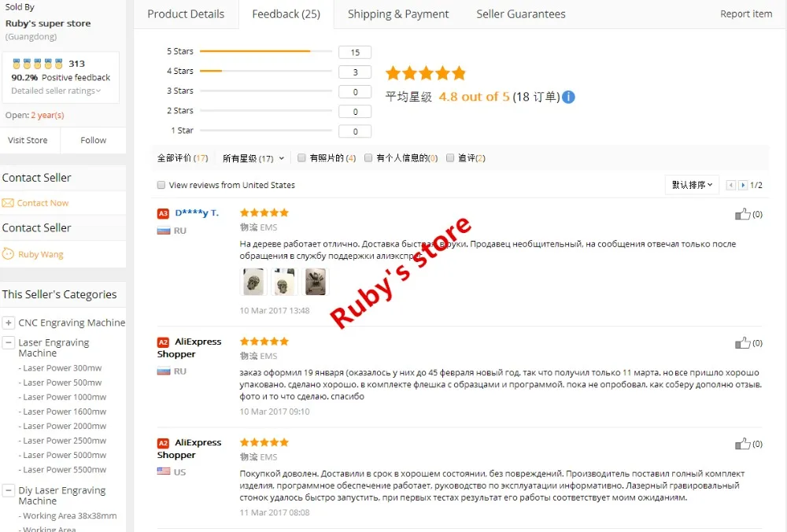Tick the additional feedback (2) checkbox
787x532 pixels.
[450, 157]
